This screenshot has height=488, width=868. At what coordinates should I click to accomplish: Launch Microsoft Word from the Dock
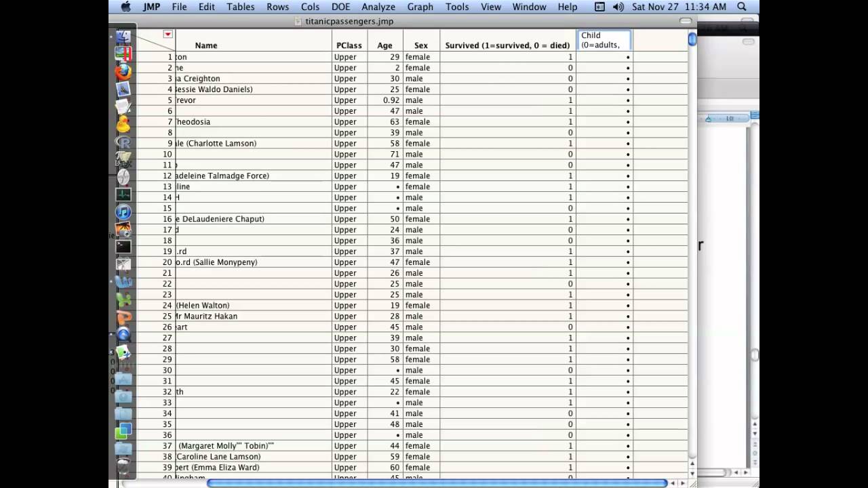tap(123, 282)
